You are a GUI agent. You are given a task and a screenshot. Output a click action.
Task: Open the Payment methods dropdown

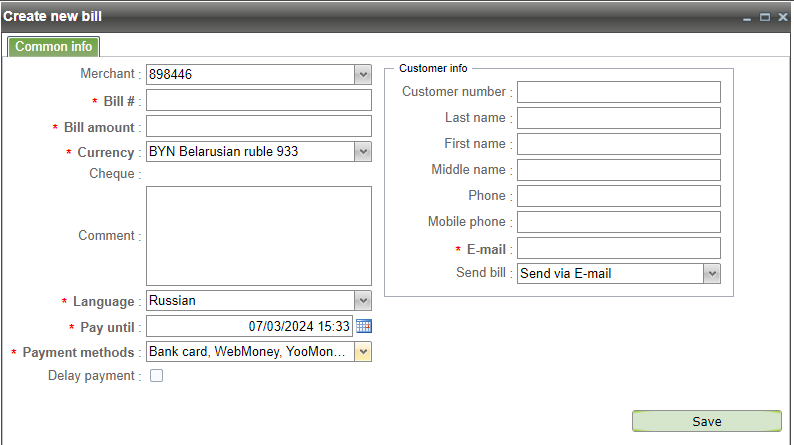tap(363, 352)
